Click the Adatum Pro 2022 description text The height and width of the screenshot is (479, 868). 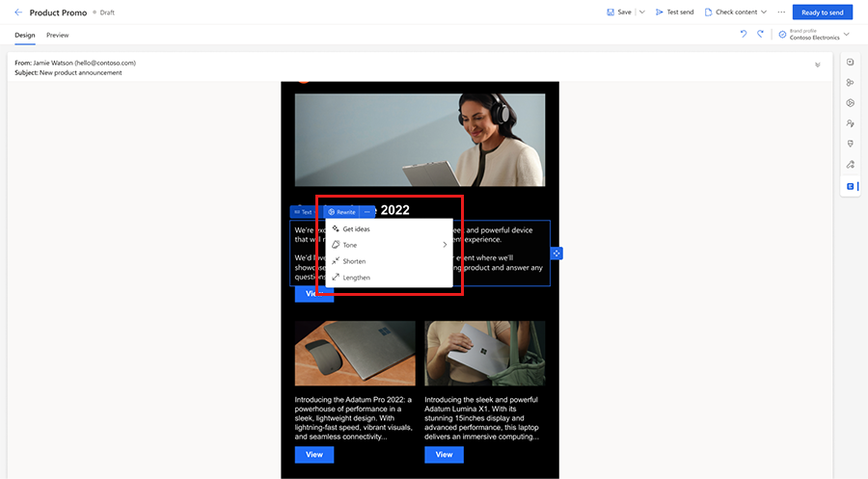click(x=354, y=418)
